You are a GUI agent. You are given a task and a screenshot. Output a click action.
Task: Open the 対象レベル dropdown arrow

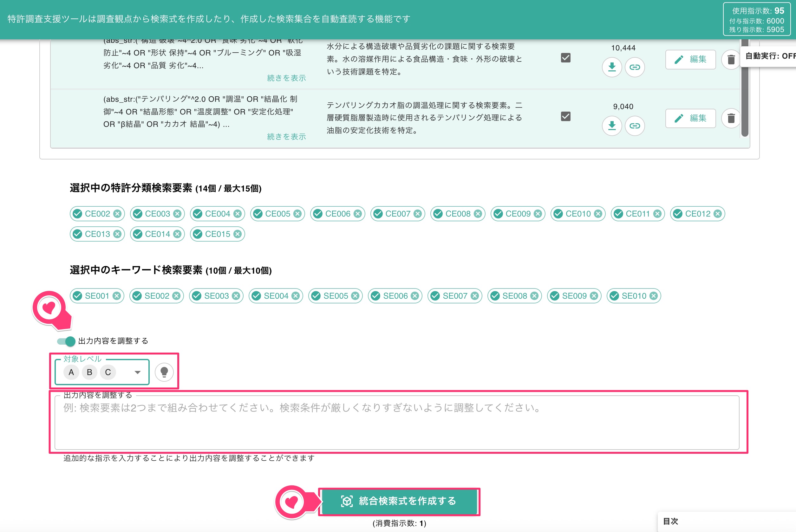[137, 373]
